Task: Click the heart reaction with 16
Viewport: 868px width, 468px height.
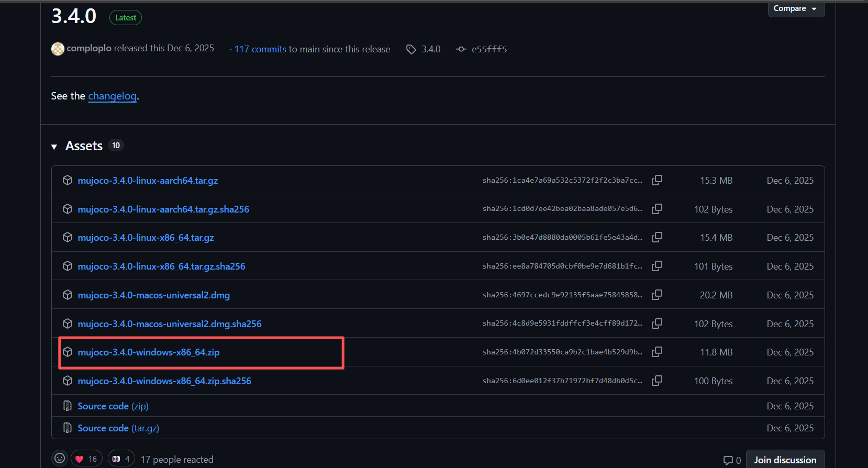Action: pos(86,459)
